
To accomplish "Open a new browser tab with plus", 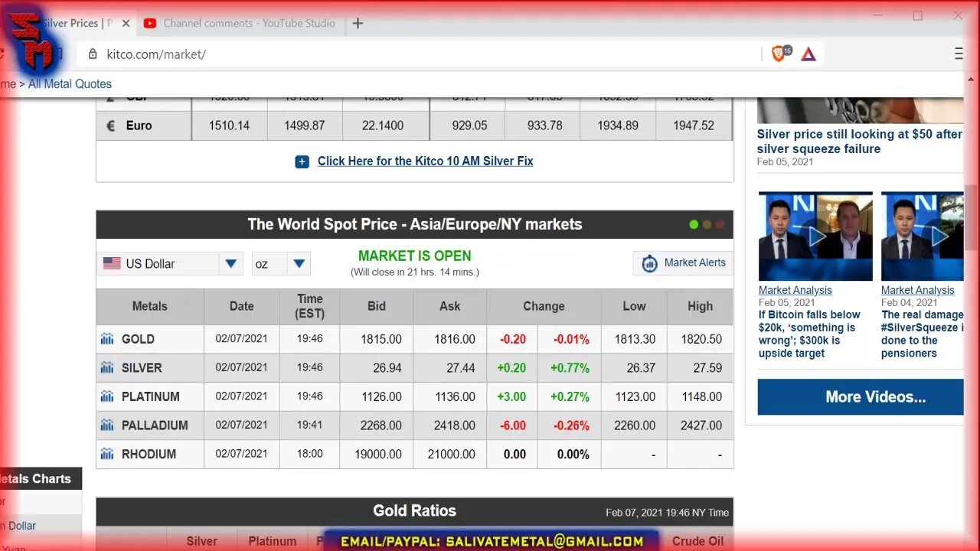I will tap(358, 23).
